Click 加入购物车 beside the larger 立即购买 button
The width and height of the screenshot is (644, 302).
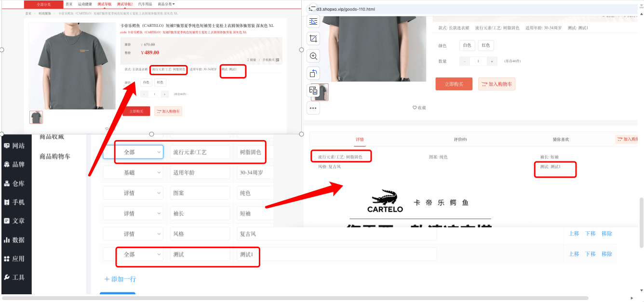click(x=496, y=84)
